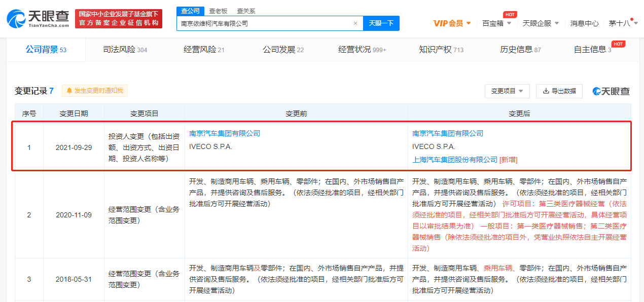Image resolution: width=644 pixels, height=302 pixels.
Task: Select the 查老板 search mode tab
Action: click(218, 11)
